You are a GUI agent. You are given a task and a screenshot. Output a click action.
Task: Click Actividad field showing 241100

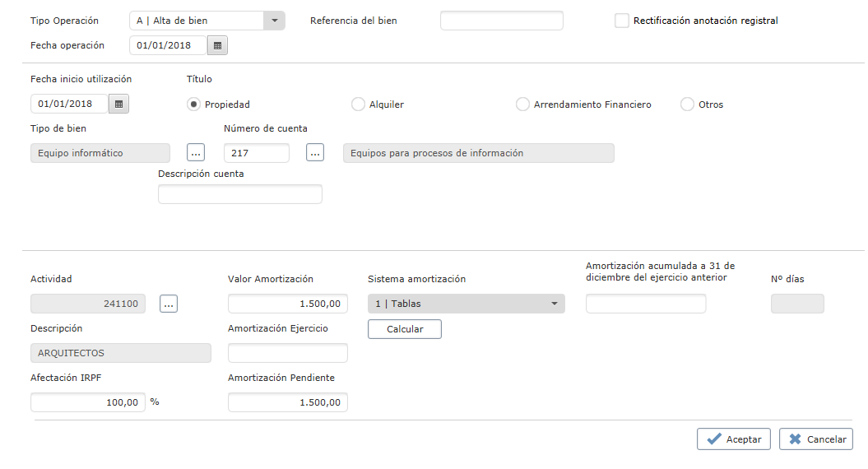pos(88,304)
